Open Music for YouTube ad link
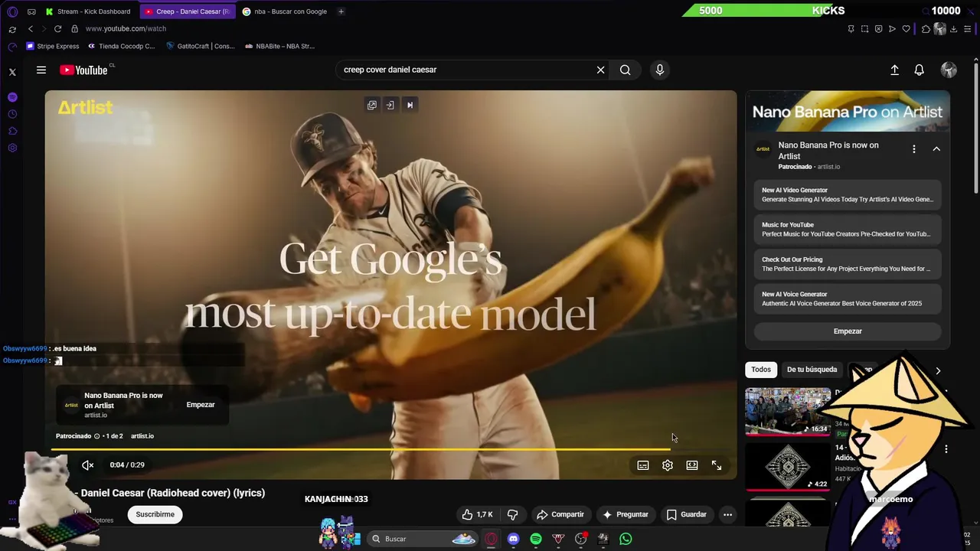This screenshot has height=551, width=980. [x=848, y=230]
